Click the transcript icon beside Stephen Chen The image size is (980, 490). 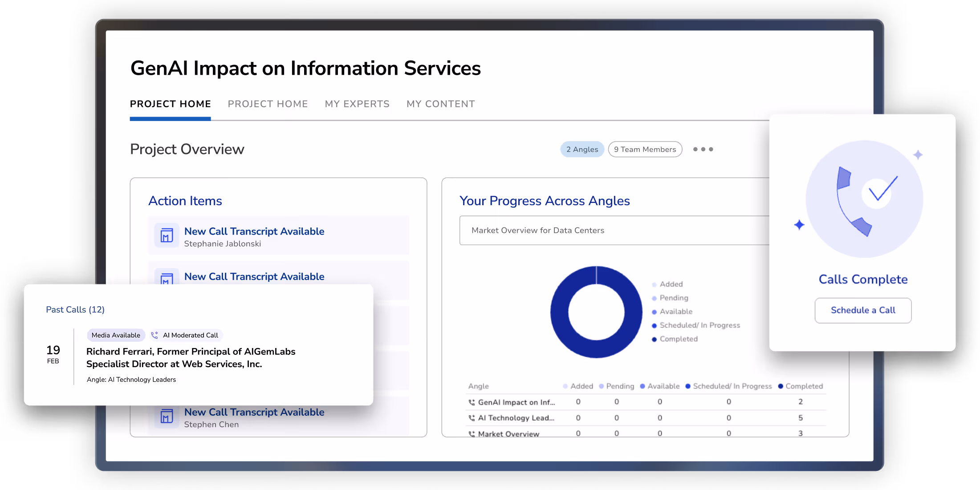tap(166, 417)
